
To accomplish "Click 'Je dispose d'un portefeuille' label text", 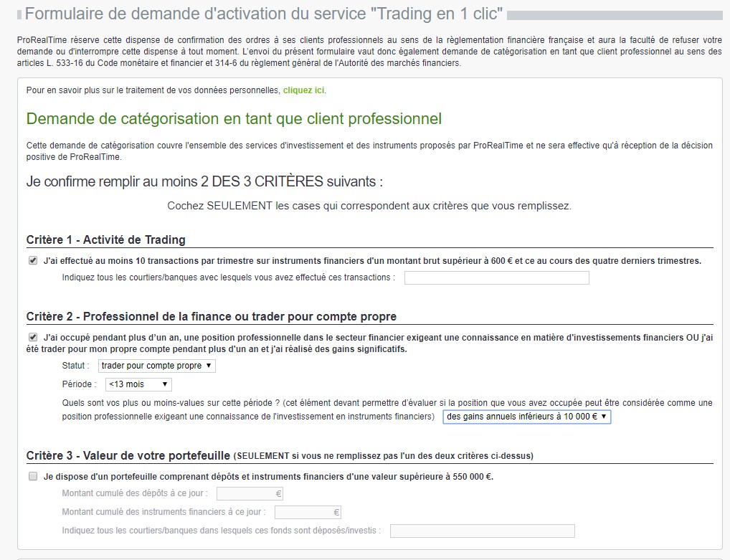I will [268, 477].
